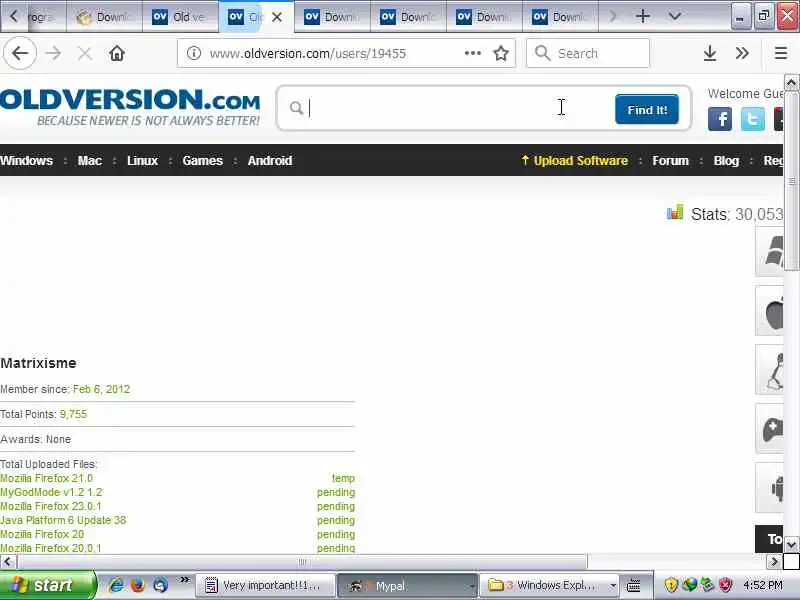Screen dimensions: 800x600
Task: Click member since date Feb 6, 2012
Action: [102, 389]
